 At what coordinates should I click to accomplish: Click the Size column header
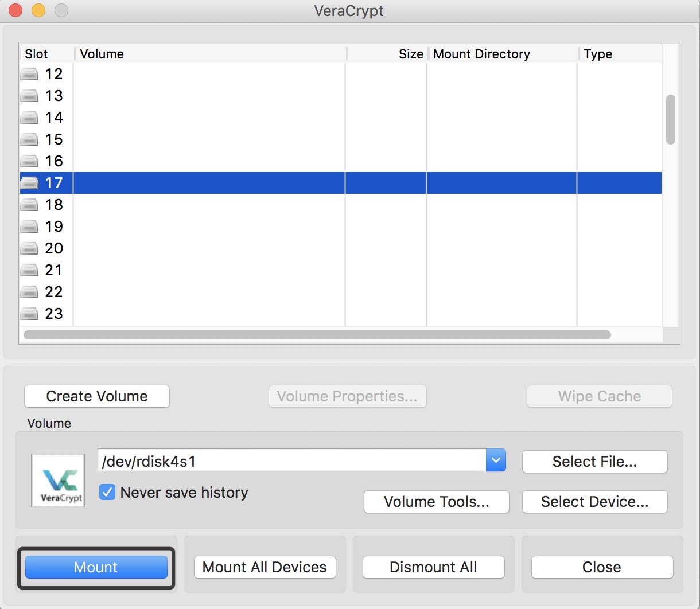(387, 54)
